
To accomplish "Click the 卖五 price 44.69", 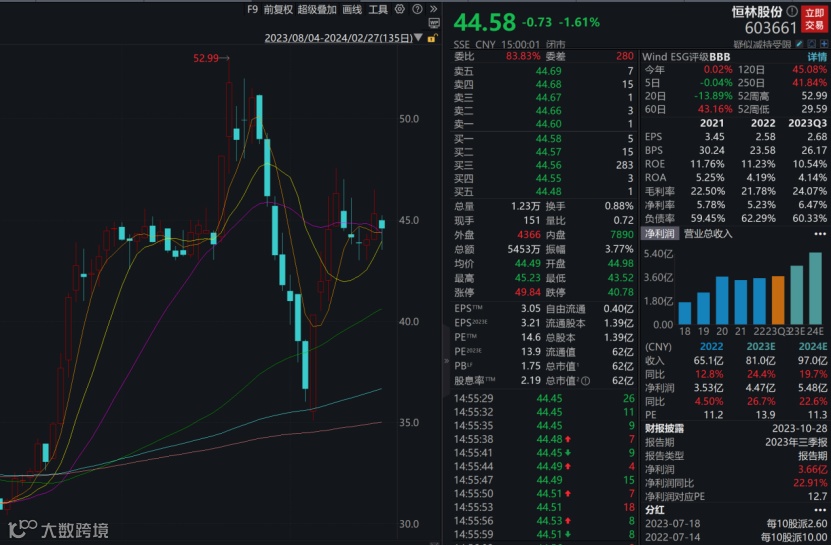I will [549, 71].
